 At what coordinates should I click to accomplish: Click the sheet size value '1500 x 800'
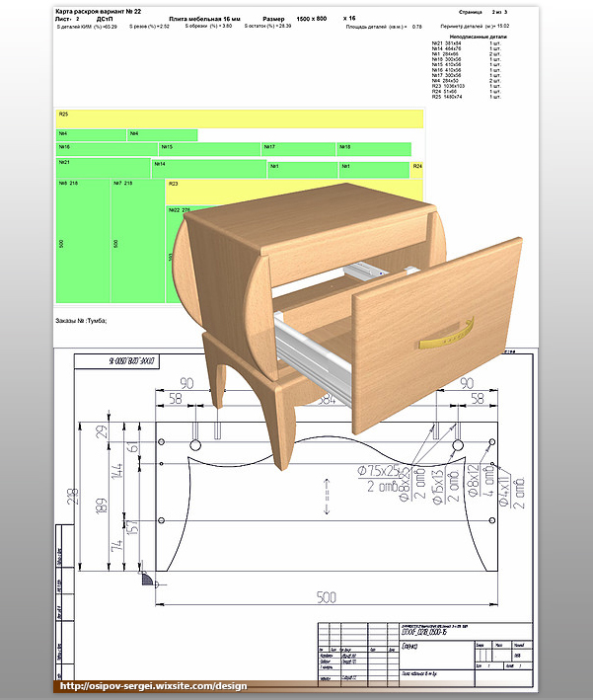tap(312, 19)
